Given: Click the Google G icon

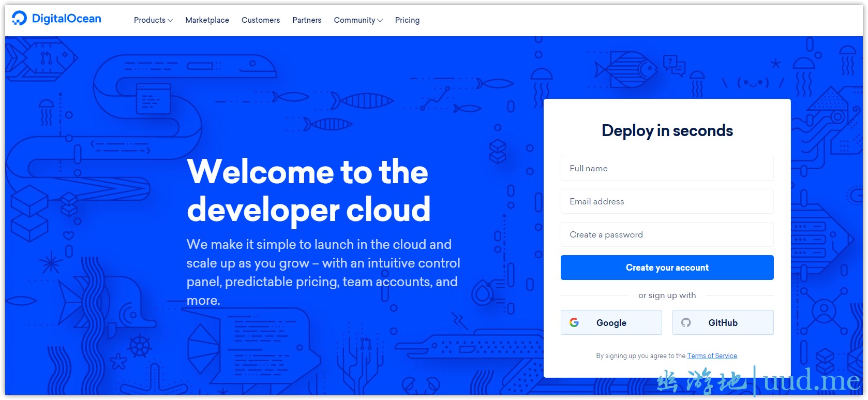Looking at the screenshot, I should click(x=574, y=322).
